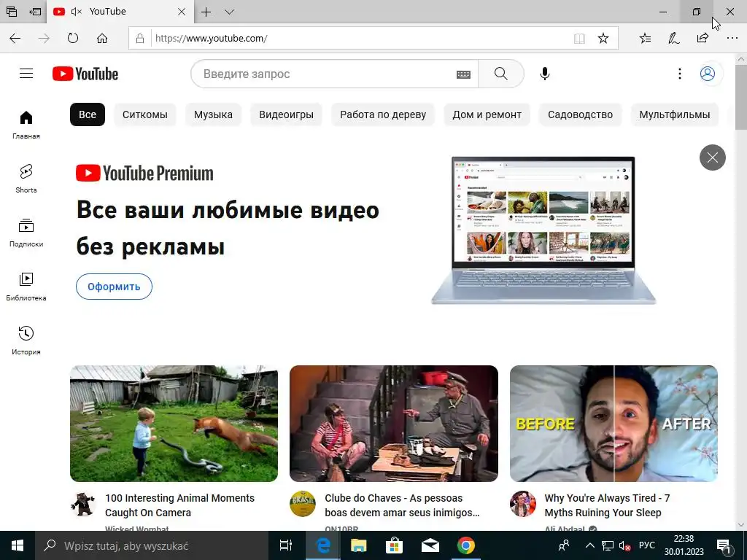Click the taskbar search box

[151, 545]
